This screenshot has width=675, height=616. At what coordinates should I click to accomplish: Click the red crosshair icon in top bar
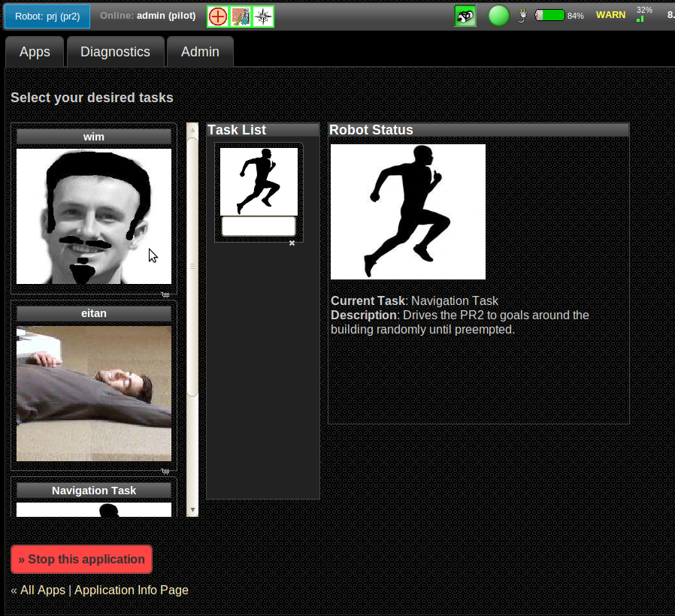(218, 16)
